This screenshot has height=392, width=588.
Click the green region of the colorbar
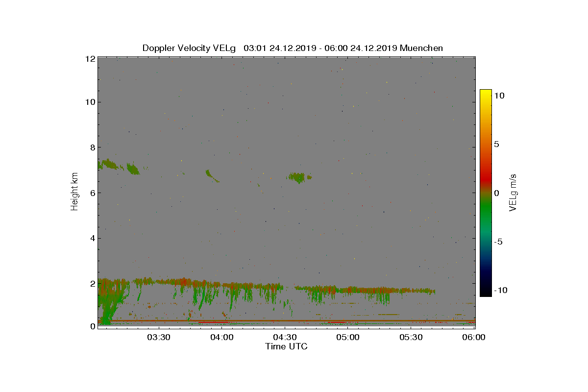point(486,211)
